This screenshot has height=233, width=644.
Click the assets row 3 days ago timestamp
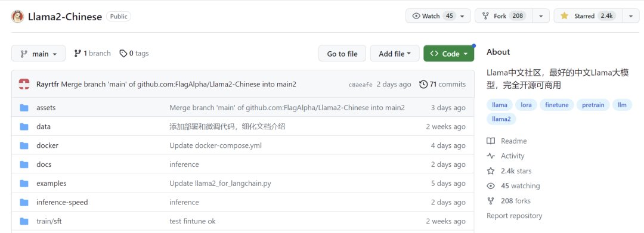[x=448, y=108]
